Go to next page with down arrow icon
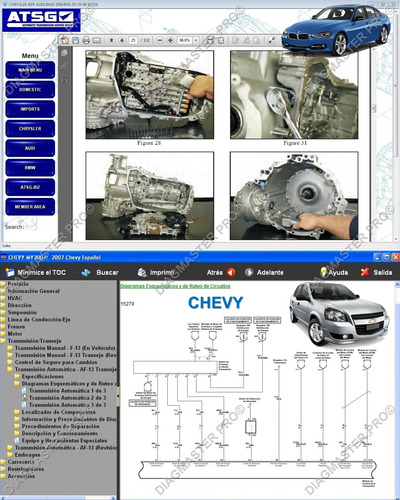This screenshot has width=400, height=500. (x=122, y=40)
